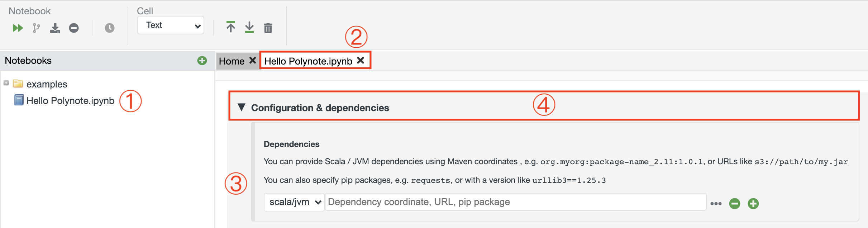The image size is (868, 228).
Task: Remove dependency row with green minus button
Action: [x=735, y=204]
